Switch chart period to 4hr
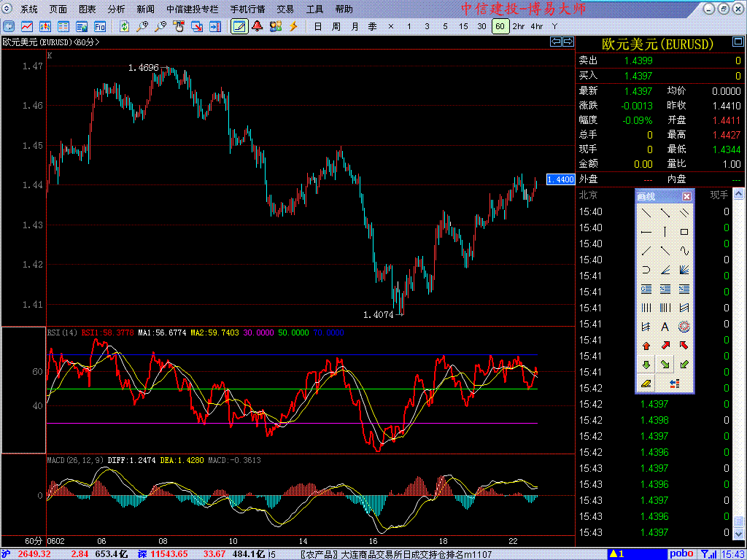The height and width of the screenshot is (560, 747). point(536,26)
